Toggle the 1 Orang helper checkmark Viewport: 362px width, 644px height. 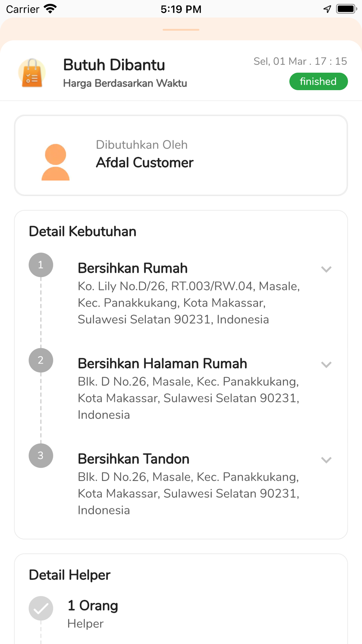[41, 608]
